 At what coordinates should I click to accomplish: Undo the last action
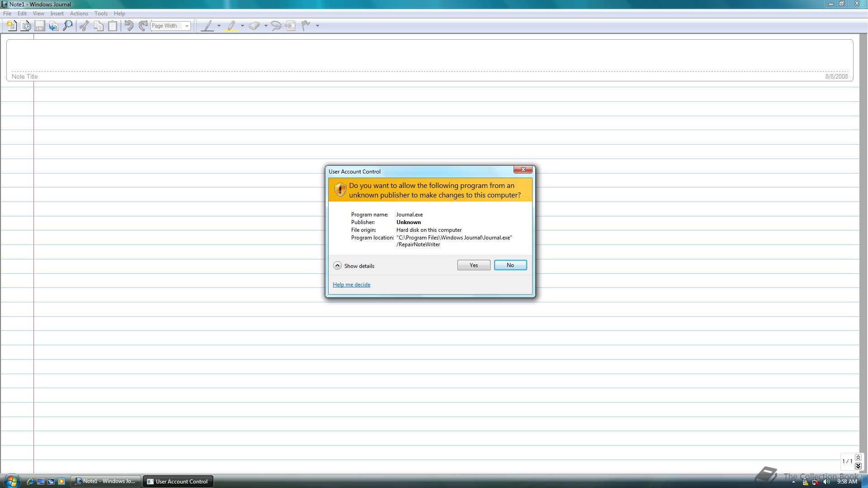[129, 26]
